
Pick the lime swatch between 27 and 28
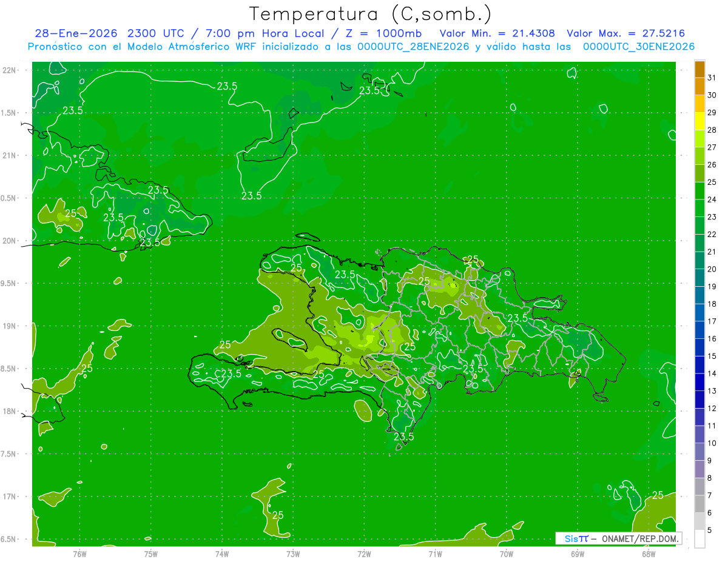click(699, 139)
